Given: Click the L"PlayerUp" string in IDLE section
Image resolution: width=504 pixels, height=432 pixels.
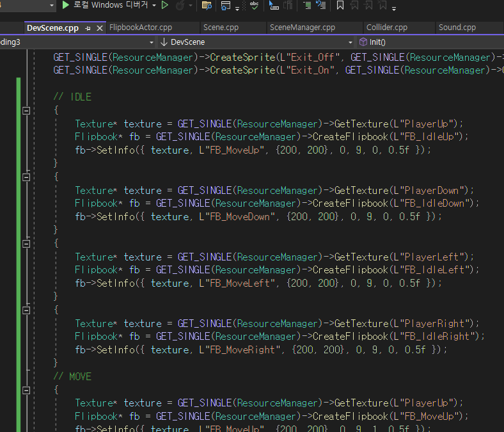Looking at the screenshot, I should click(425, 124).
